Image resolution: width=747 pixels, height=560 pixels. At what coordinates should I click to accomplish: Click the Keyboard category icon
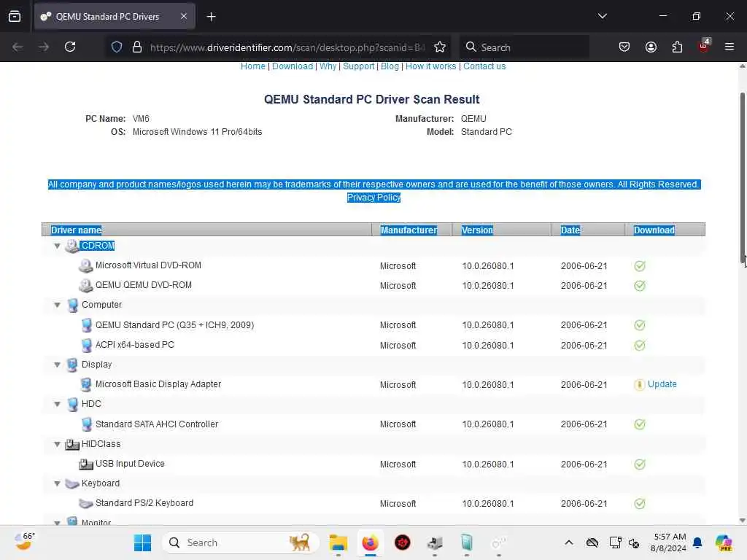click(x=72, y=484)
